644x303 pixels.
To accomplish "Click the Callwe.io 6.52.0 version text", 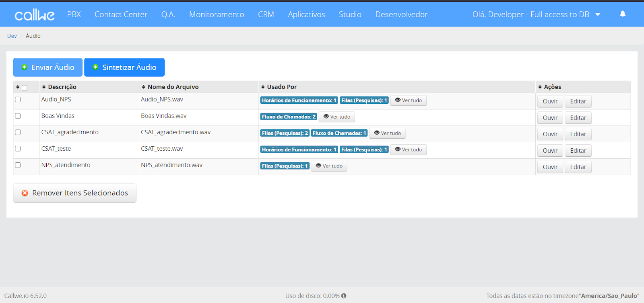I will coord(25,296).
